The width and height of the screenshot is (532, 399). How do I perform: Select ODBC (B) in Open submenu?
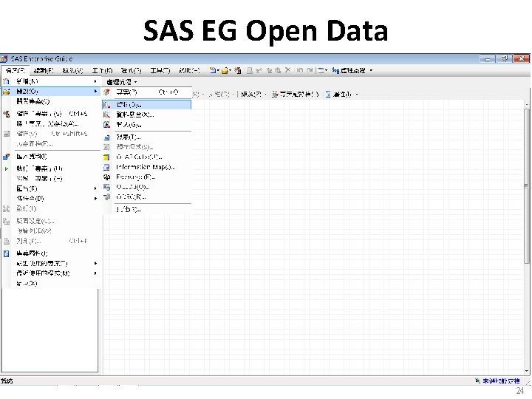coord(146,197)
